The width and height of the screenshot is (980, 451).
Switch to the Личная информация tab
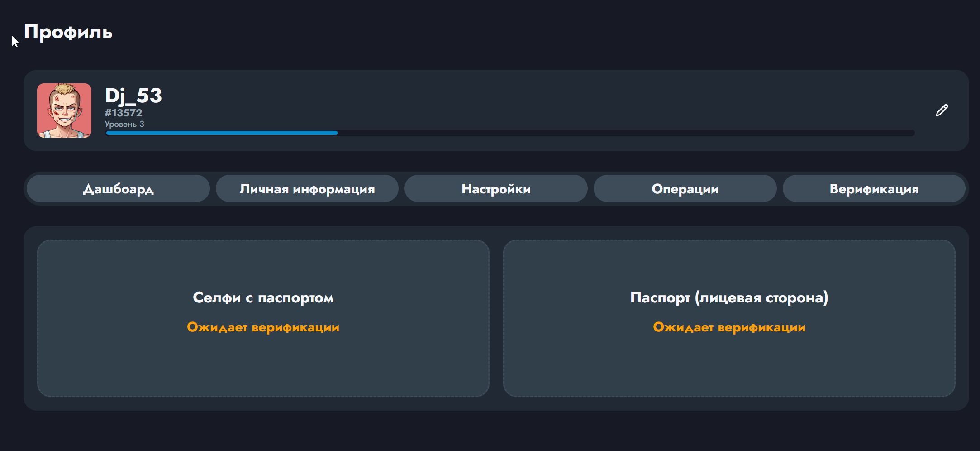click(x=307, y=189)
